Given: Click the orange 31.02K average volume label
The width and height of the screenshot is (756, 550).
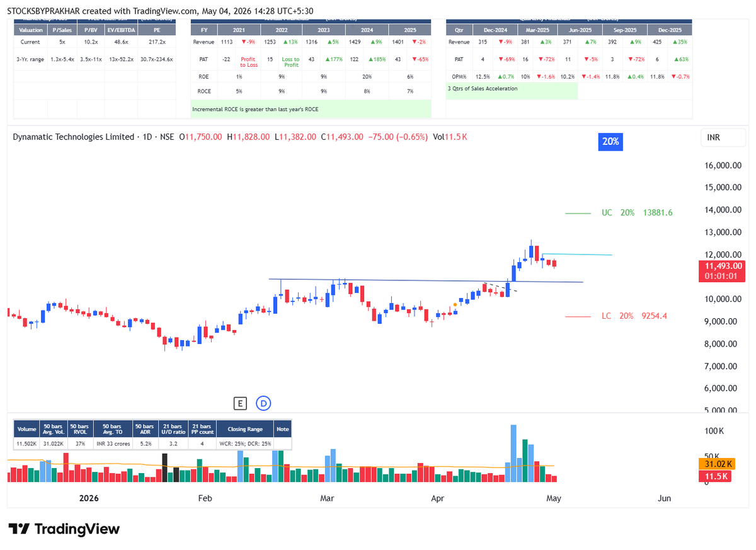Looking at the screenshot, I should click(717, 464).
